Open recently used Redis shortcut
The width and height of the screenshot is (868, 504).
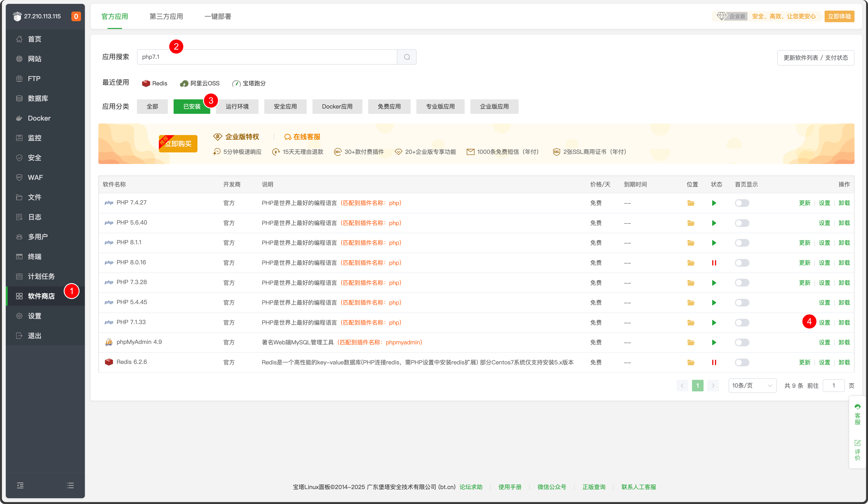[x=155, y=83]
